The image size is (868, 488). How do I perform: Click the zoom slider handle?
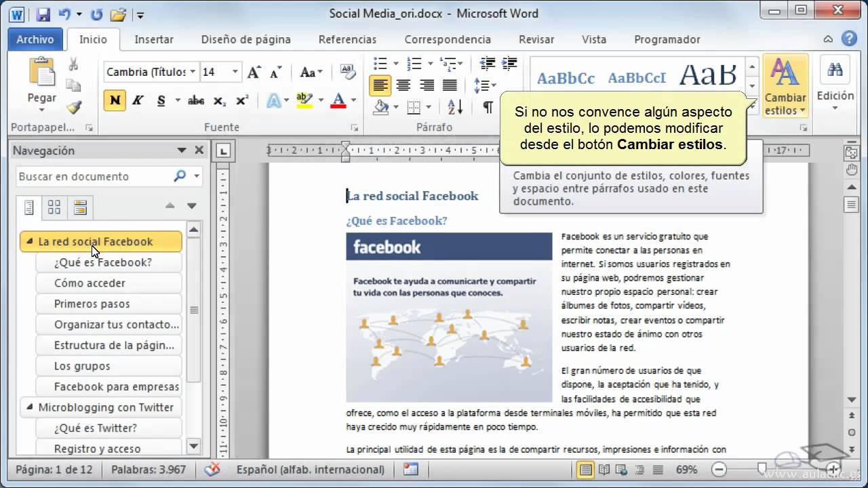(x=762, y=469)
